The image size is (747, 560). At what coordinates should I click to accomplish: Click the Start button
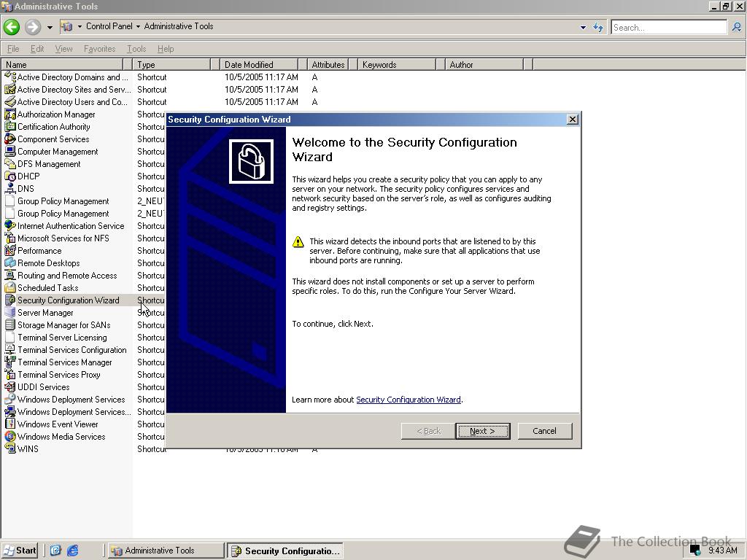click(x=20, y=551)
